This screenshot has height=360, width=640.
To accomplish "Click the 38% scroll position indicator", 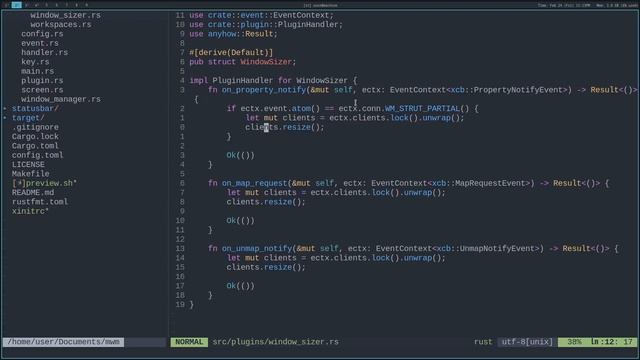I will point(574,342).
